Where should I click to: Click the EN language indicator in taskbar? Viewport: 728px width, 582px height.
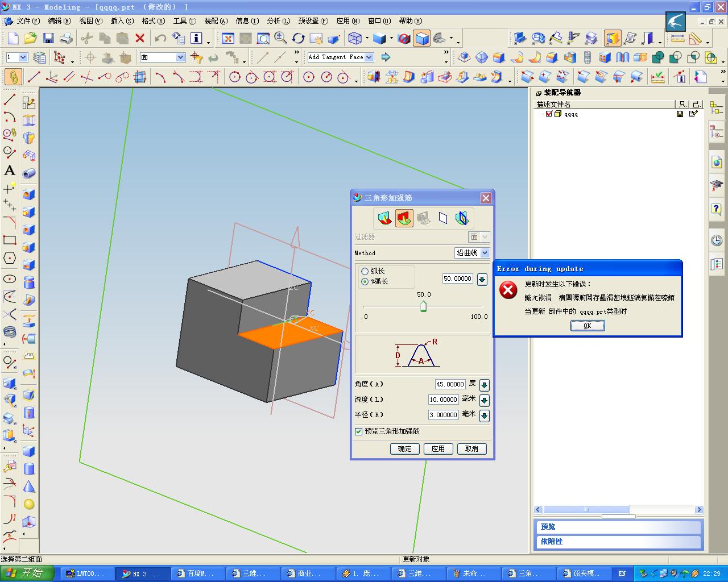tap(622, 573)
